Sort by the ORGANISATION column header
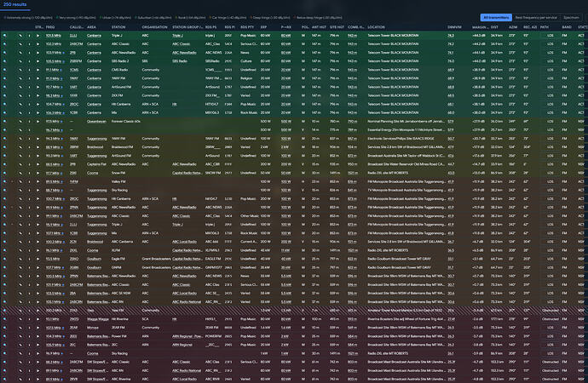This screenshot has width=588, height=383. click(154, 27)
